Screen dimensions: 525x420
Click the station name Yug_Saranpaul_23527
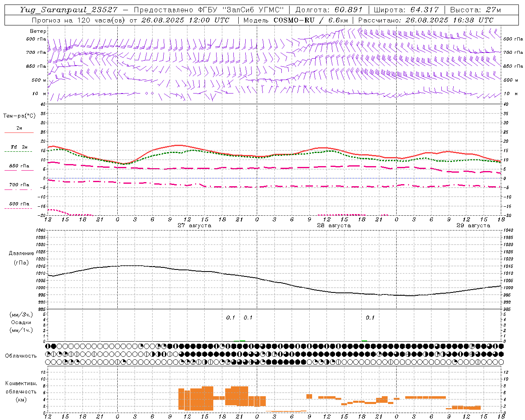[x=68, y=10]
